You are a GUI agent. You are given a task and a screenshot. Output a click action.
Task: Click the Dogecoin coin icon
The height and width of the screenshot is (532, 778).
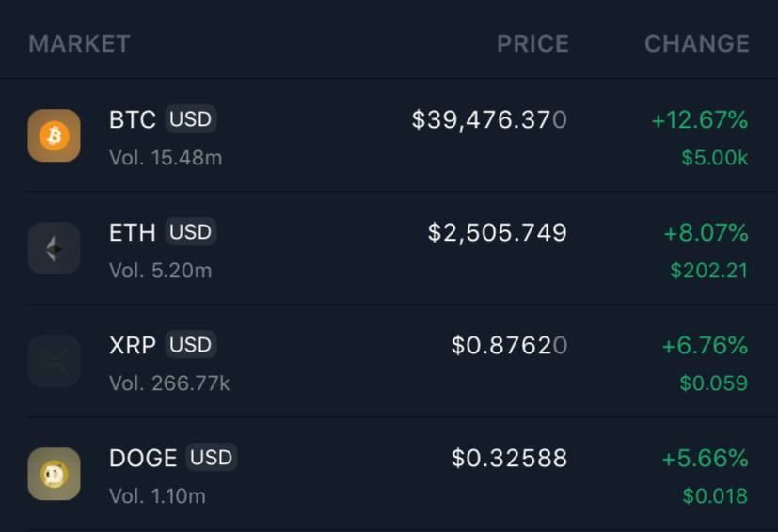[54, 474]
